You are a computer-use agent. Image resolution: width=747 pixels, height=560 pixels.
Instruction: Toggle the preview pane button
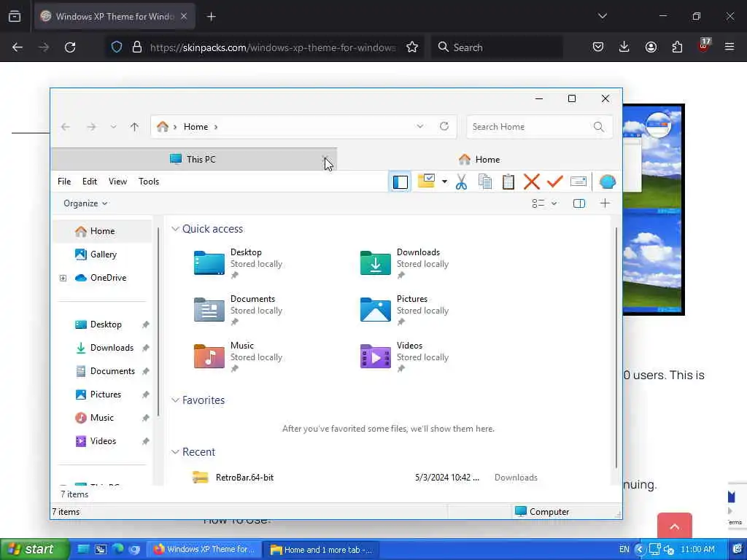click(x=578, y=204)
